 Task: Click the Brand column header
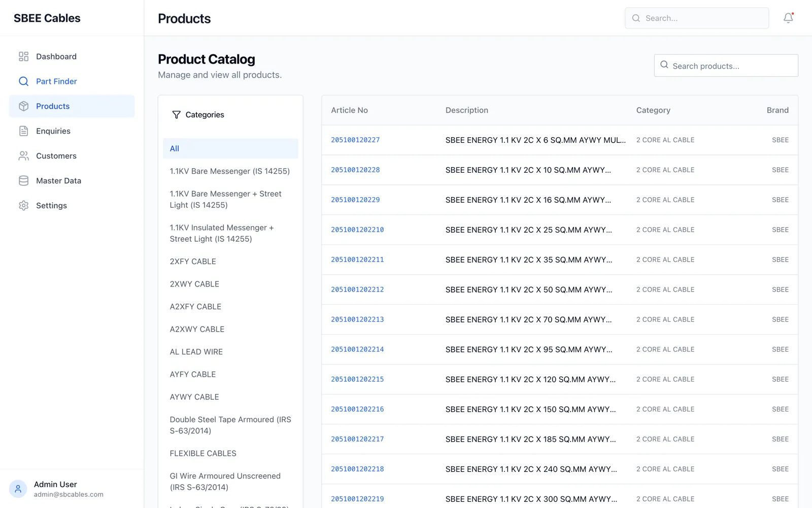click(777, 110)
